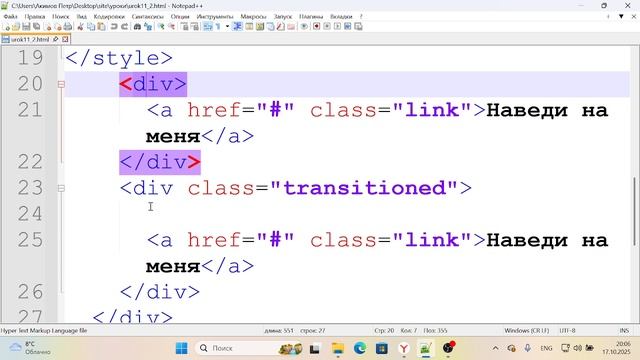Toggle synchronized horizontal scrolling

(x=195, y=27)
